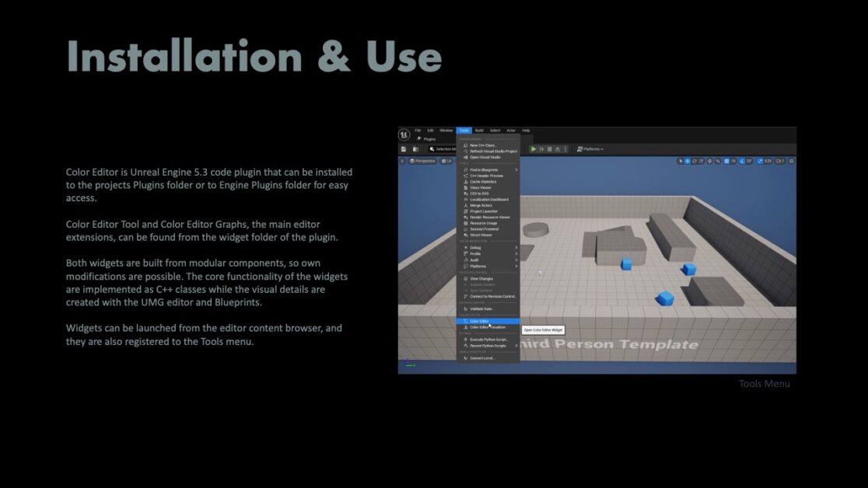The height and width of the screenshot is (488, 868).
Task: Click the Save icon in the toolbar
Action: [x=404, y=149]
